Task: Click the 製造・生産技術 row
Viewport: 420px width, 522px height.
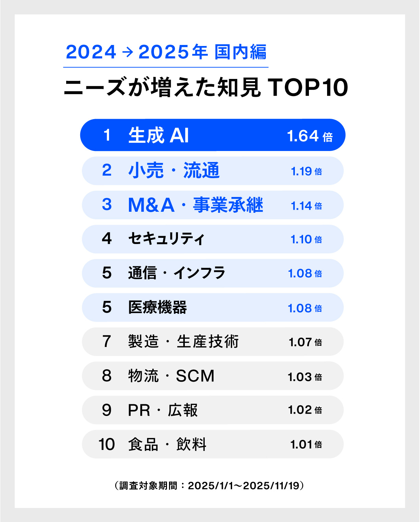Action: click(x=213, y=341)
